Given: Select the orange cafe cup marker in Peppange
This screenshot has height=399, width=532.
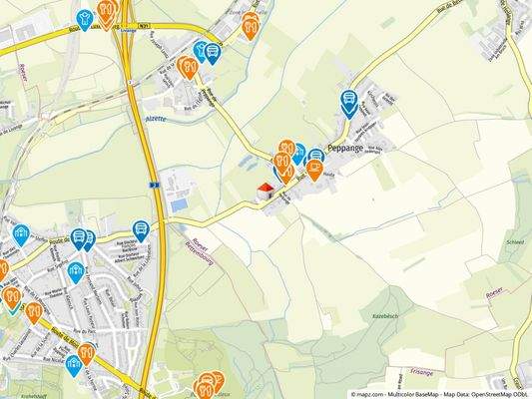Looking at the screenshot, I should pyautogui.click(x=314, y=171).
